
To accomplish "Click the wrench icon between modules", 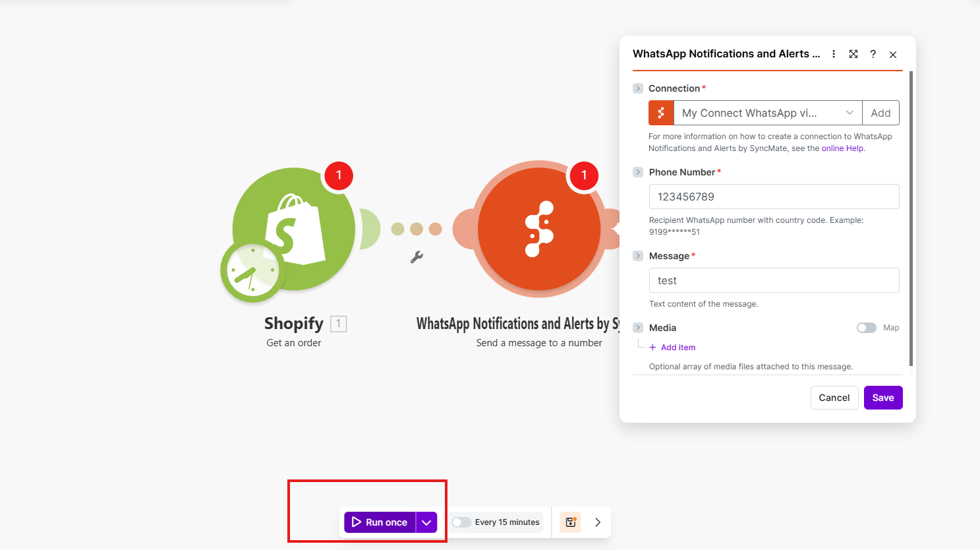I will coord(417,257).
